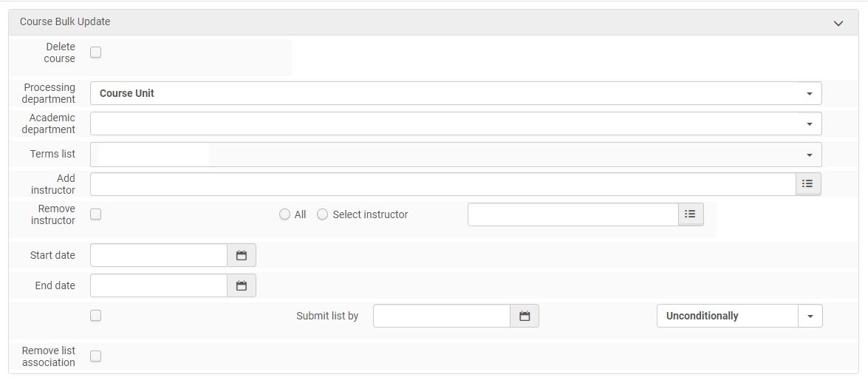Image resolution: width=868 pixels, height=386 pixels.
Task: Collapse the Course Bulk Update section
Action: coord(838,23)
